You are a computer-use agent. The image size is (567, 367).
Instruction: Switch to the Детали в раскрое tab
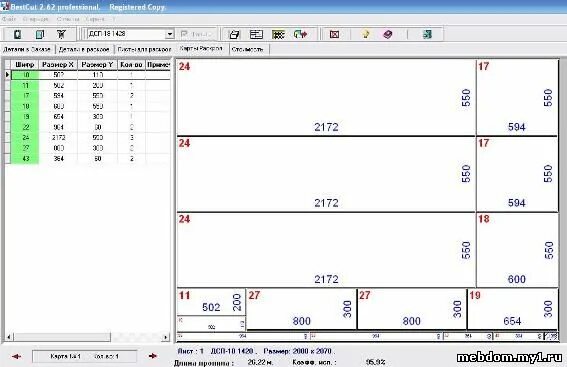pyautogui.click(x=84, y=49)
